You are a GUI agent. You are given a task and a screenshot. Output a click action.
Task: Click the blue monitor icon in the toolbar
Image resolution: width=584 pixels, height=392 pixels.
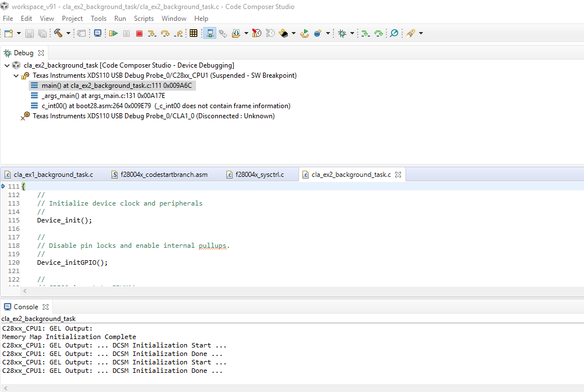pyautogui.click(x=97, y=33)
